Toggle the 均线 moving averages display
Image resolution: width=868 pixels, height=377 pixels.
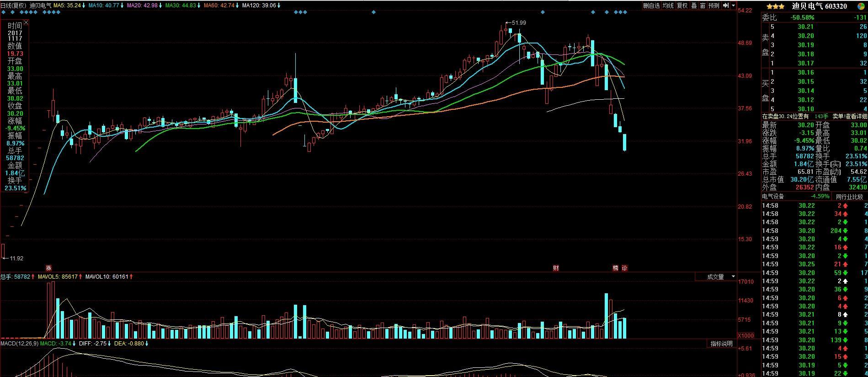668,5
